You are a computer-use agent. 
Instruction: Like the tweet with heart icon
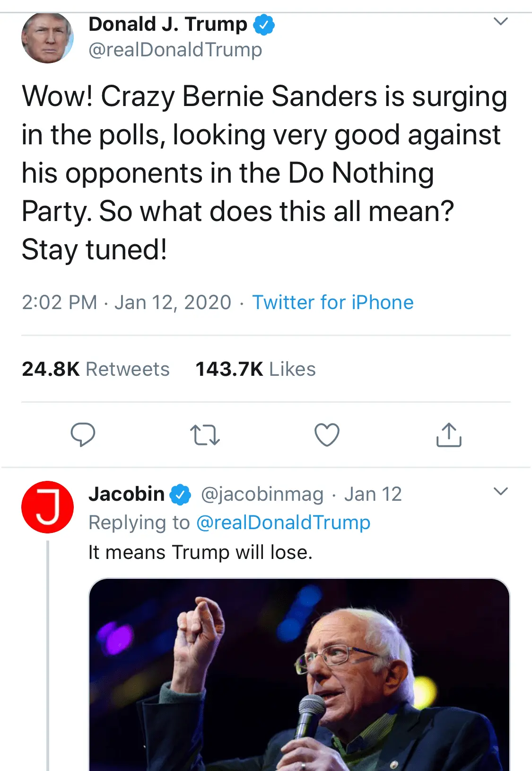click(x=327, y=434)
